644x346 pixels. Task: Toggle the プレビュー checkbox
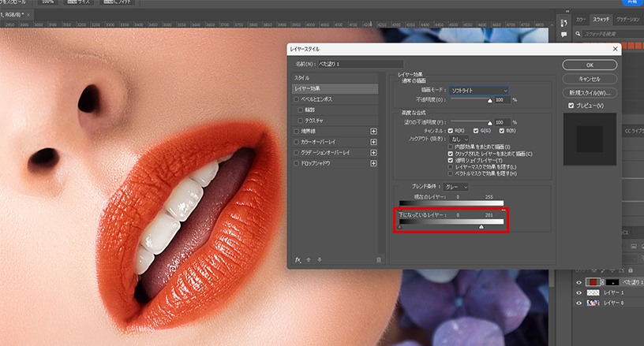pyautogui.click(x=571, y=106)
